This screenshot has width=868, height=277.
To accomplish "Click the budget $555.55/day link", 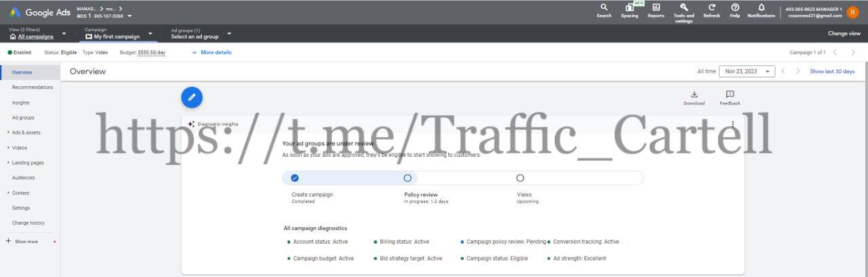I will pyautogui.click(x=151, y=52).
